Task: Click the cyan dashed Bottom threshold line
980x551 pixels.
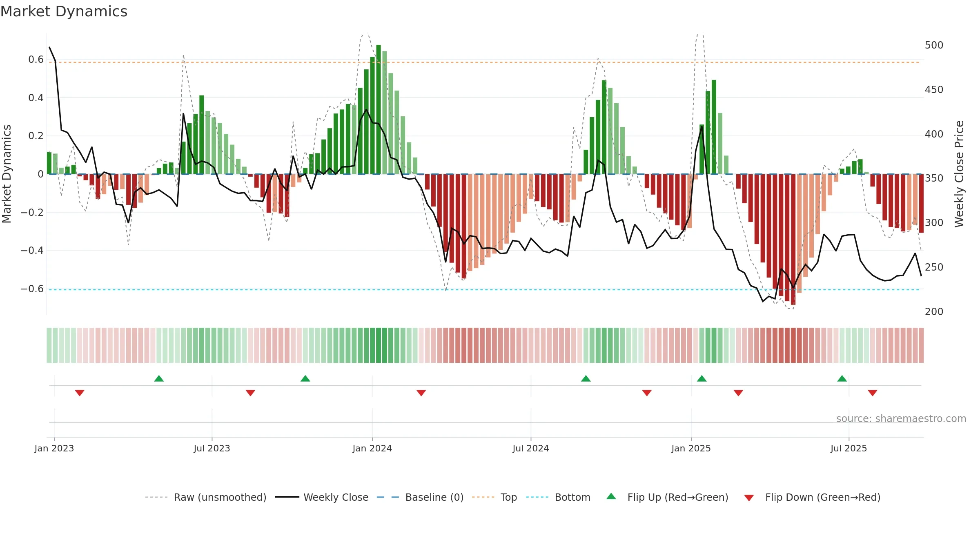Action: (484, 290)
